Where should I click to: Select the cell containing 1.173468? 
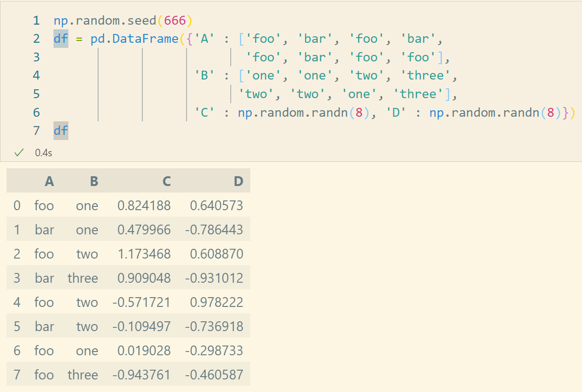click(144, 254)
